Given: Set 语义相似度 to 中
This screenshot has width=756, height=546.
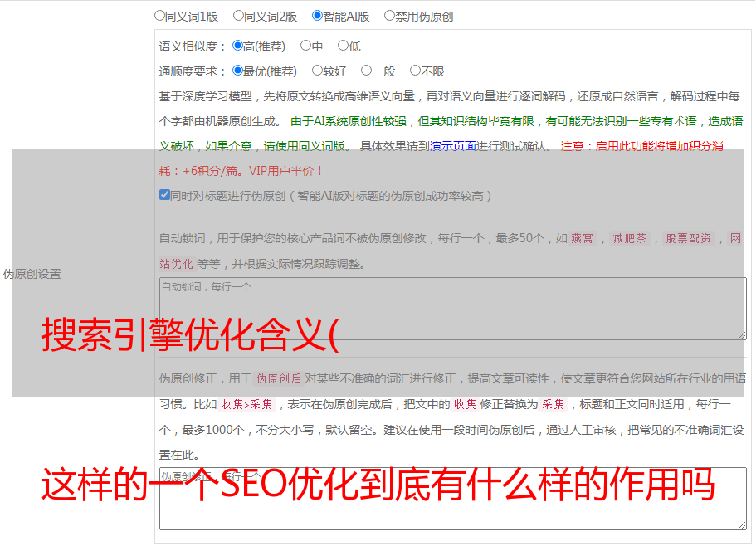Looking at the screenshot, I should [305, 46].
